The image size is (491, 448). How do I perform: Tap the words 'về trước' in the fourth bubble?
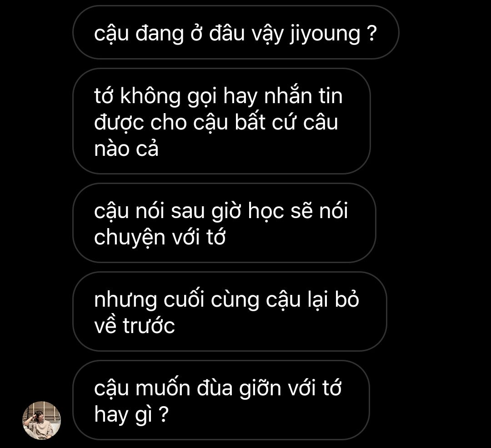click(x=134, y=325)
